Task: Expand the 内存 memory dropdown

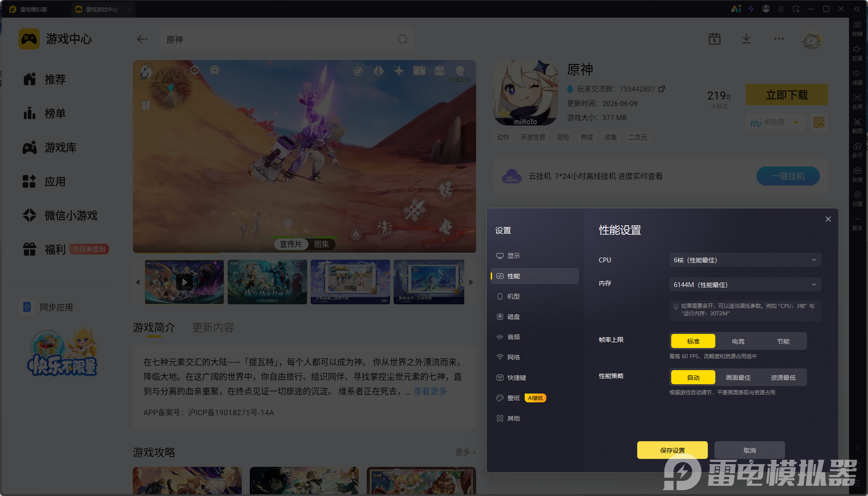Action: 745,285
